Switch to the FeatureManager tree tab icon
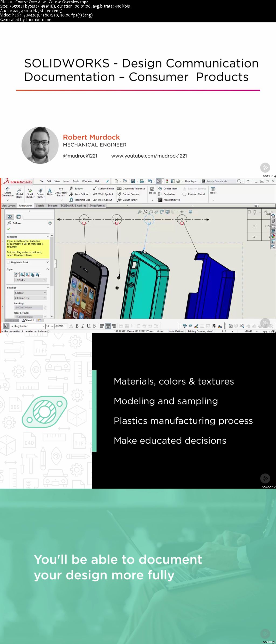The image size is (276, 644). click(10, 217)
